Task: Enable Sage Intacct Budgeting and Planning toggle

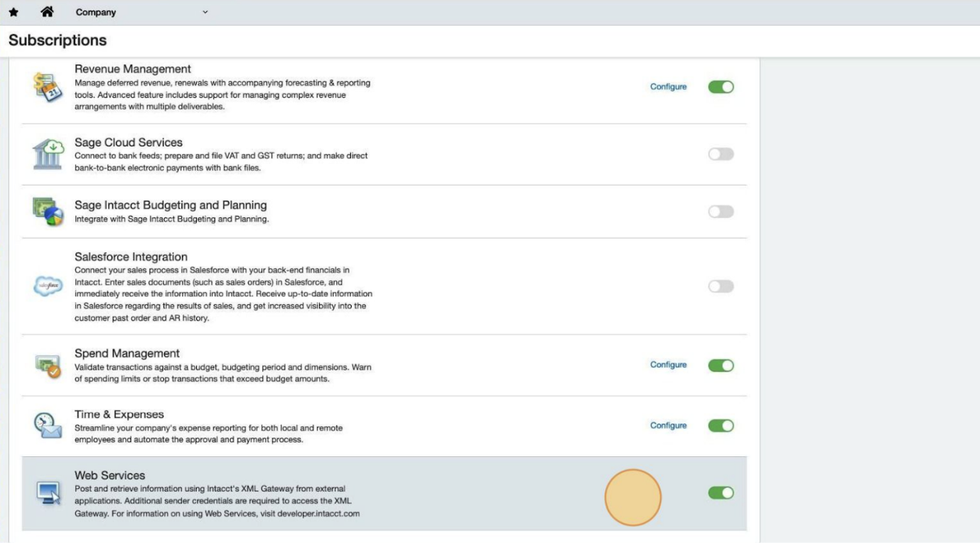Action: click(721, 212)
